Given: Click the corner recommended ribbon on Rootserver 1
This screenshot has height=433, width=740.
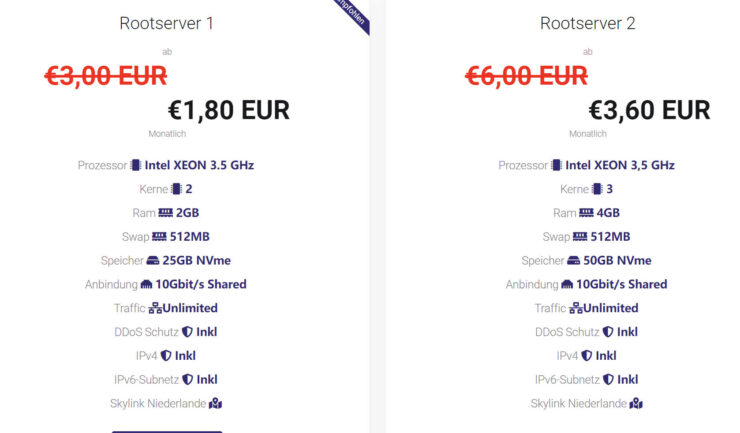Looking at the screenshot, I should tap(353, 14).
